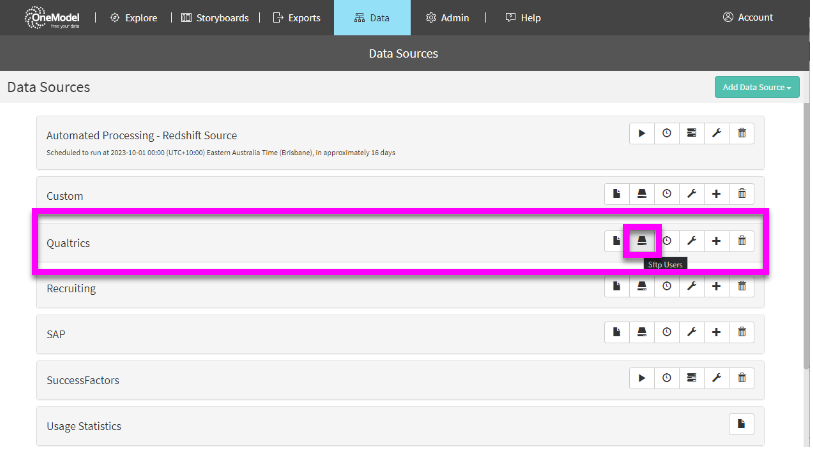The width and height of the screenshot is (813, 451).
Task: Open schedule clock for Automated Processing
Action: click(x=666, y=133)
